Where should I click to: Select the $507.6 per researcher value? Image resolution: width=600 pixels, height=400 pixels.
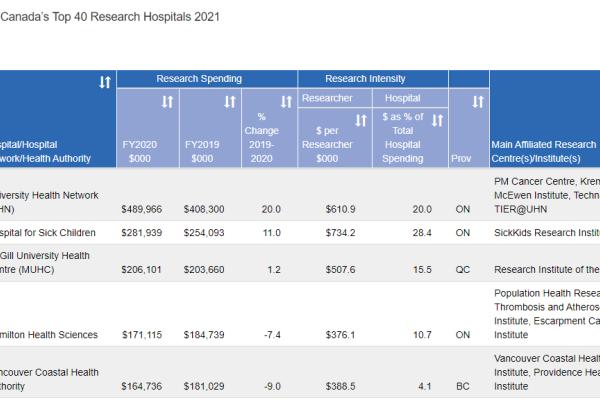pos(340,270)
